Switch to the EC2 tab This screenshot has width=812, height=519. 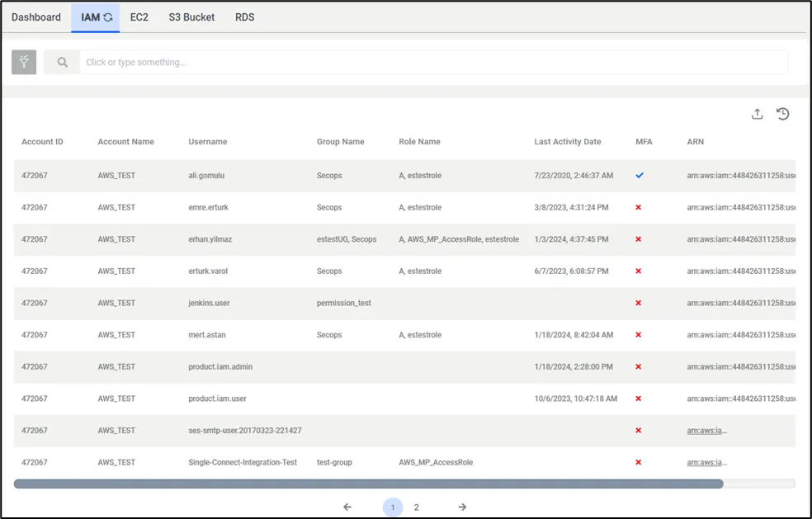coord(139,17)
